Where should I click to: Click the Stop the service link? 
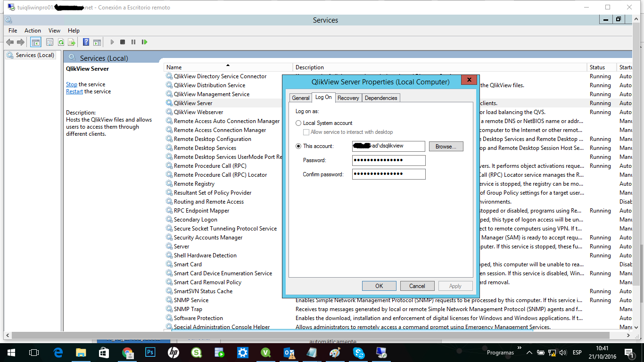pos(72,84)
